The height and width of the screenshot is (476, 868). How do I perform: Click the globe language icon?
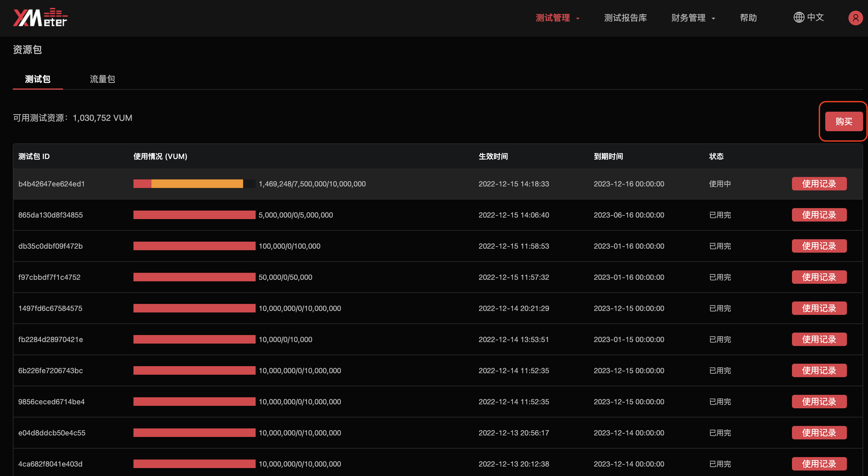click(799, 17)
